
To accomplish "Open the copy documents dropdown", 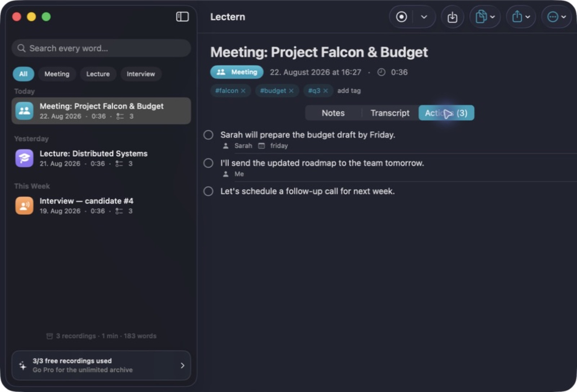I will (x=485, y=17).
